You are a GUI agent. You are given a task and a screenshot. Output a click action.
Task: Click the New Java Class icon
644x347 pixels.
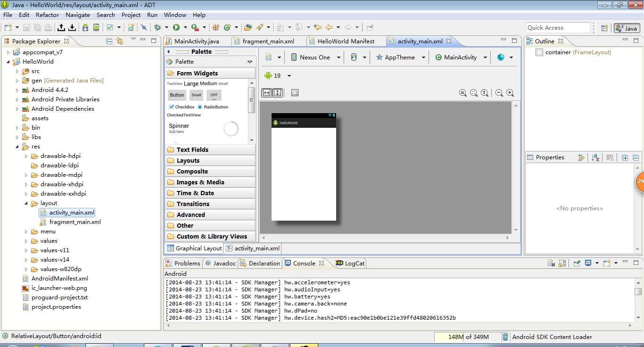click(x=227, y=28)
